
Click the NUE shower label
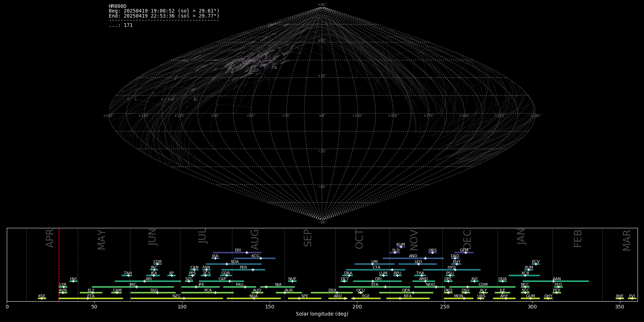(x=292, y=279)
